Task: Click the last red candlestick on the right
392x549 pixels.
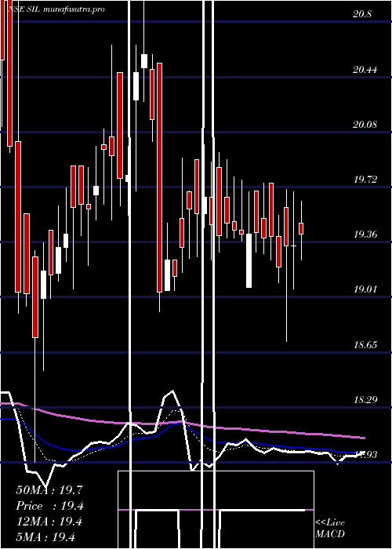Action: point(301,228)
